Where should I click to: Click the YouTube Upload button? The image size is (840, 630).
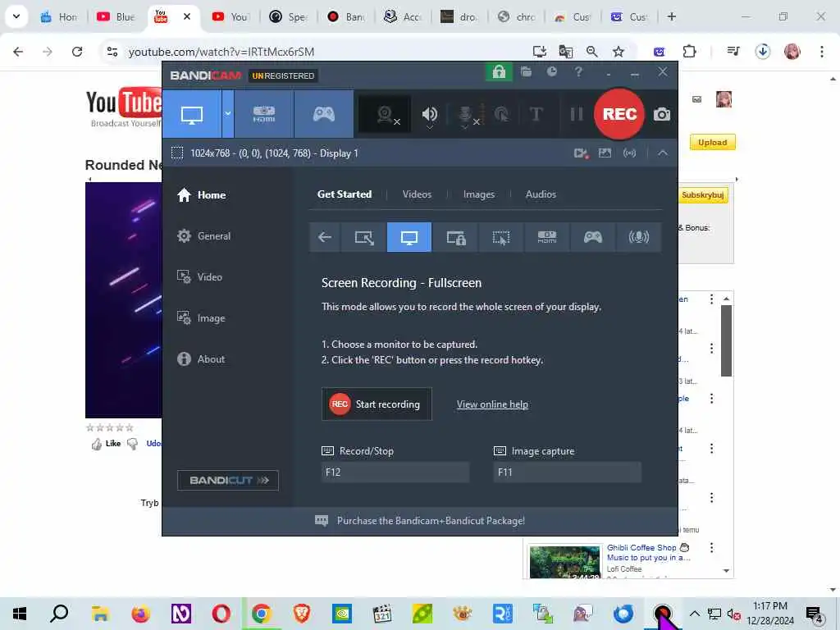pyautogui.click(x=713, y=143)
